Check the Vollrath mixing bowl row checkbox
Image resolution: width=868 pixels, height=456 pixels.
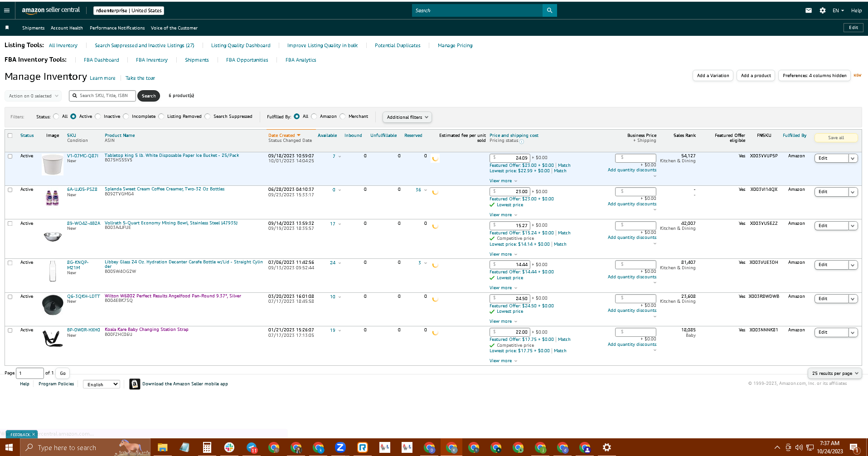pyautogui.click(x=10, y=223)
